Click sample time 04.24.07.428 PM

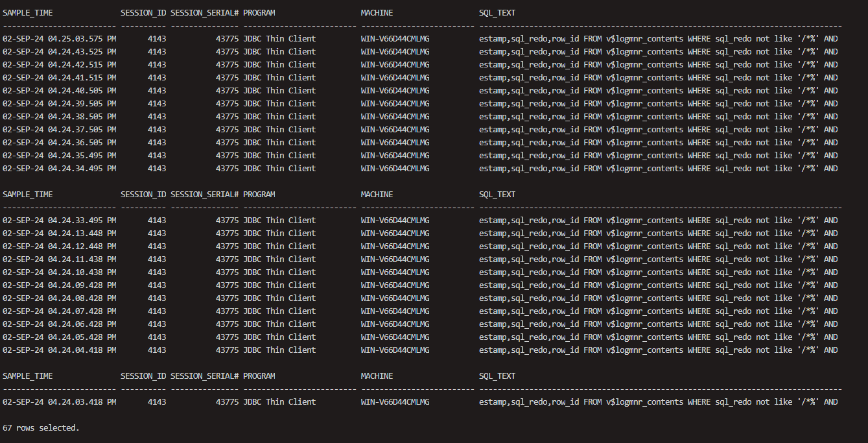click(x=82, y=311)
